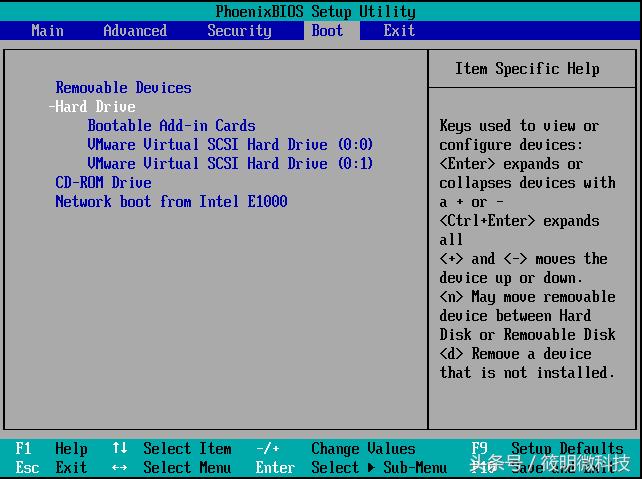The width and height of the screenshot is (642, 479).
Task: Click the Esc Exit key hint
Action: pyautogui.click(x=52, y=467)
